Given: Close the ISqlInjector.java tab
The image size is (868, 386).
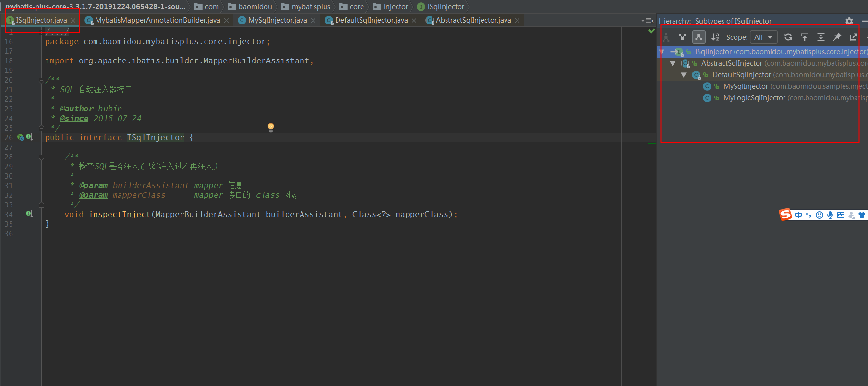Looking at the screenshot, I should (73, 20).
